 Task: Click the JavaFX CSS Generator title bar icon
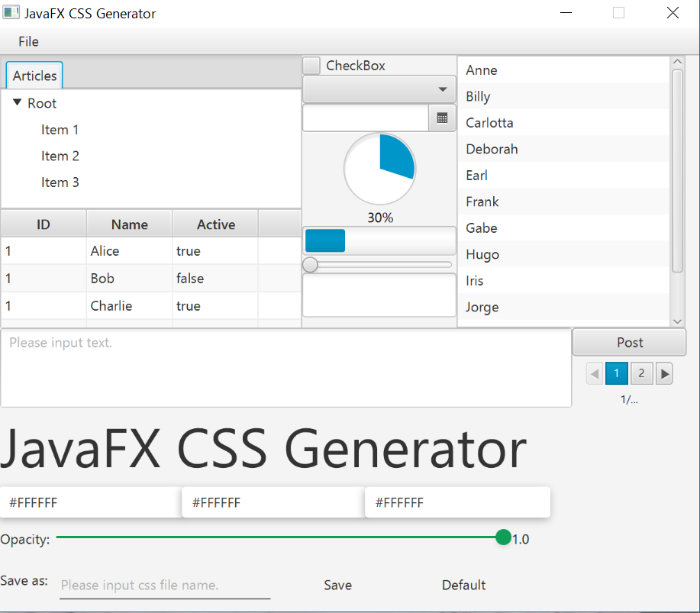[11, 13]
